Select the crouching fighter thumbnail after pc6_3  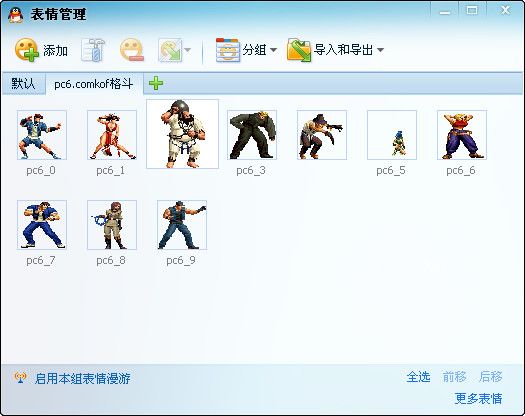click(x=322, y=135)
